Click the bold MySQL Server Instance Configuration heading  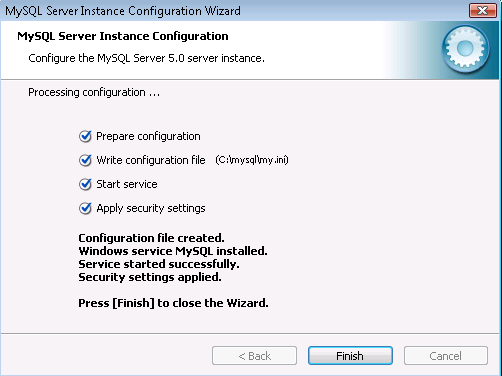123,36
